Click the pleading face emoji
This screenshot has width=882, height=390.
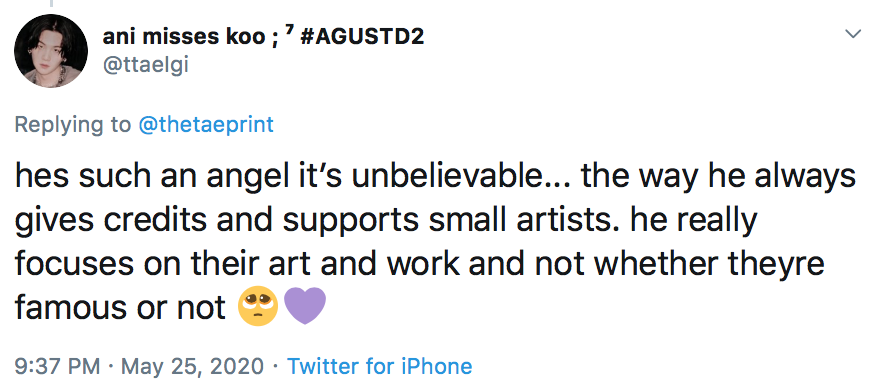tap(258, 307)
